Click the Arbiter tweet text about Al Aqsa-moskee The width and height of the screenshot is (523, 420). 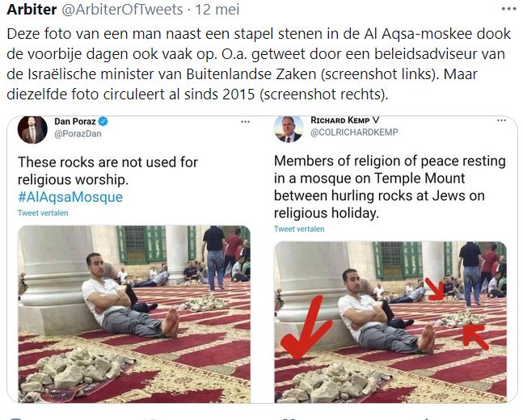[259, 64]
